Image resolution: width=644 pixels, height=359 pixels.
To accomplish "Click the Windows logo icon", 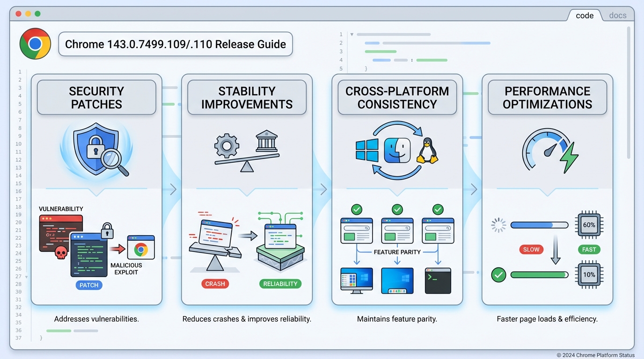I will click(367, 150).
